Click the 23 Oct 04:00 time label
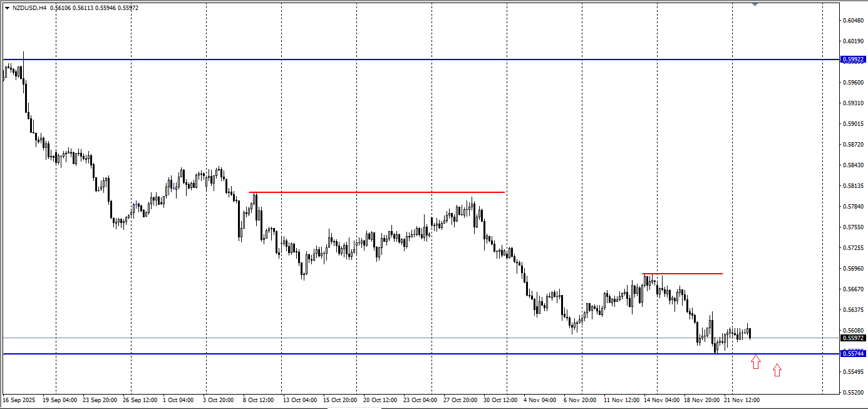This screenshot has height=409, width=868. (420, 399)
